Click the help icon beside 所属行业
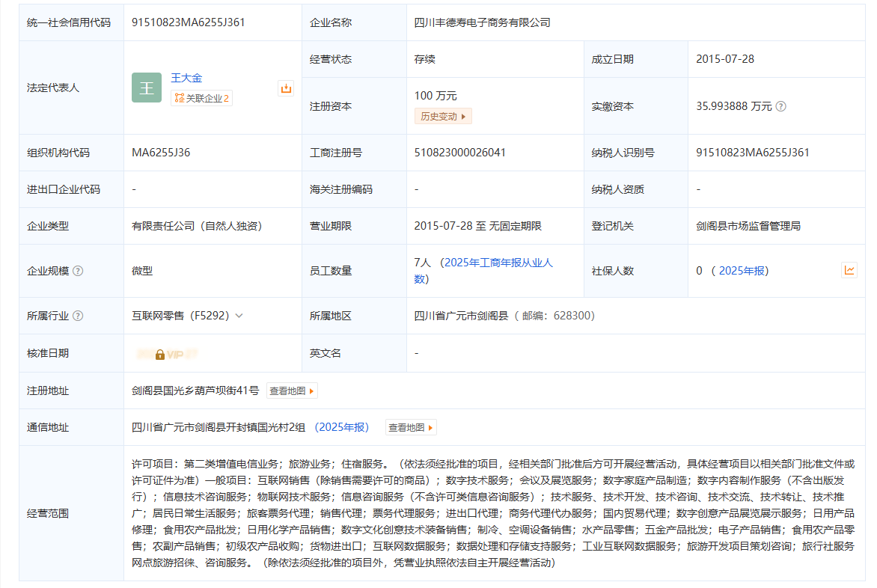The height and width of the screenshot is (588, 877). pyautogui.click(x=79, y=316)
